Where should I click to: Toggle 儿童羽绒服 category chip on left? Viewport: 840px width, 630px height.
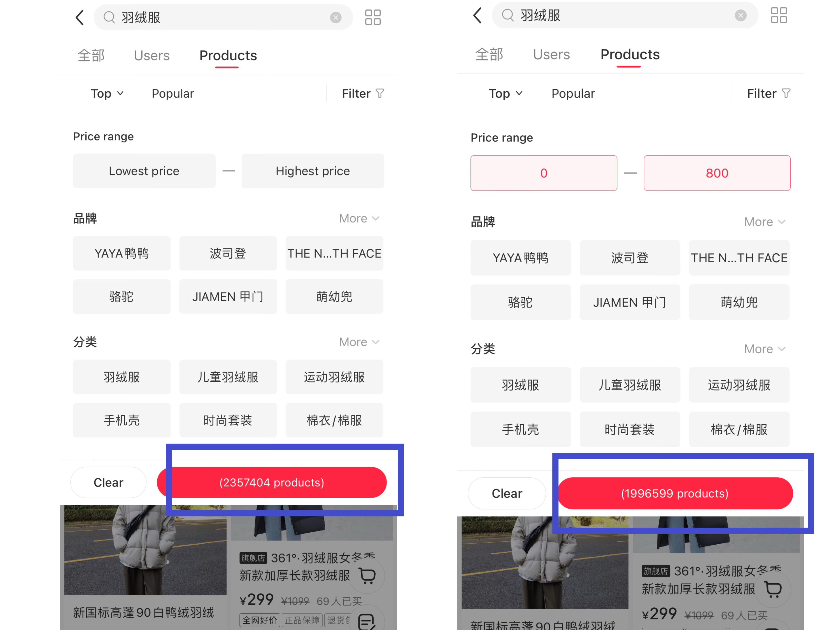228,377
